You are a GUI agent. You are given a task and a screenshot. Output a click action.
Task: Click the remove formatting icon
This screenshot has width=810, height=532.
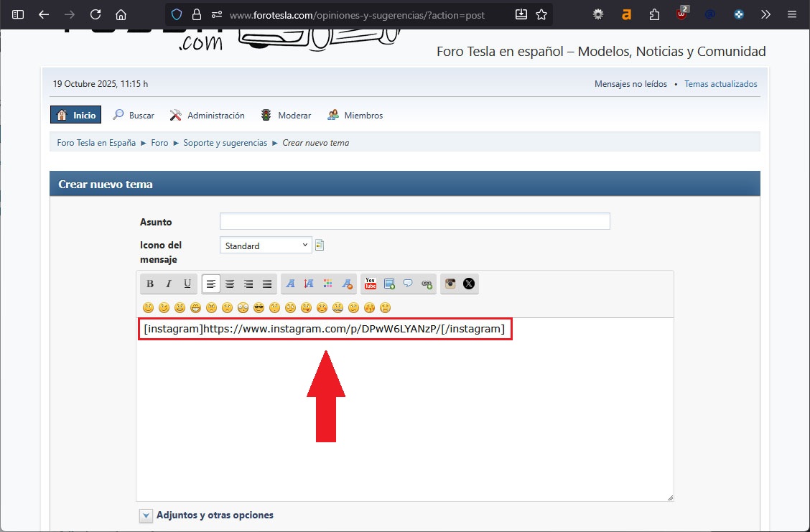click(347, 284)
